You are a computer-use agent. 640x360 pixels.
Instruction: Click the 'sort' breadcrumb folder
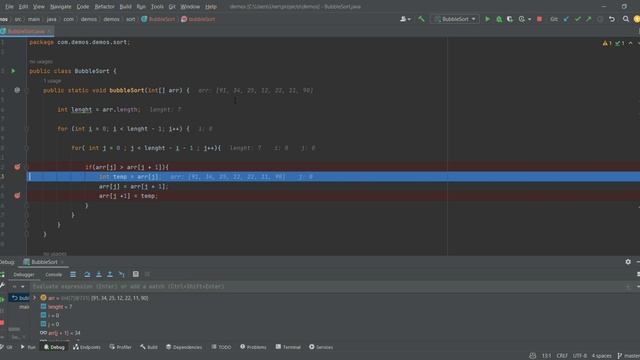click(130, 19)
